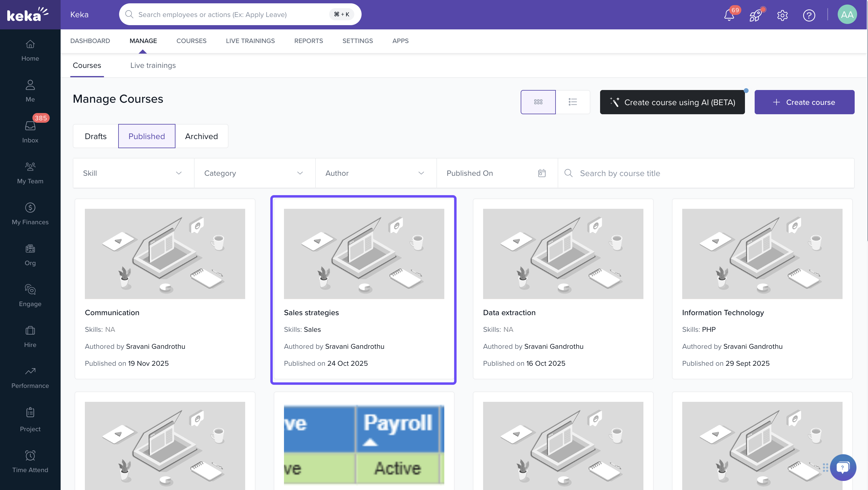Open the notifications bell icon
Screen dimensions: 868x490
[x=729, y=15]
